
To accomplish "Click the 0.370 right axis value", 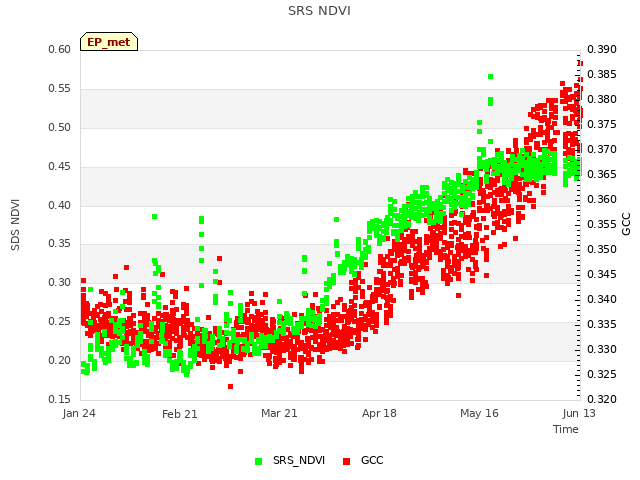I will [602, 149].
